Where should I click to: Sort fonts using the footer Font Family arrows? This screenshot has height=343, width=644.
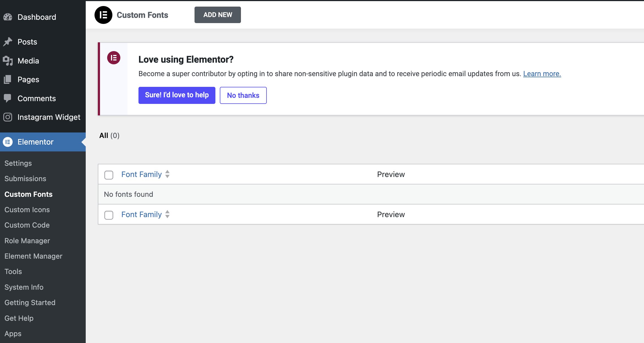point(167,214)
